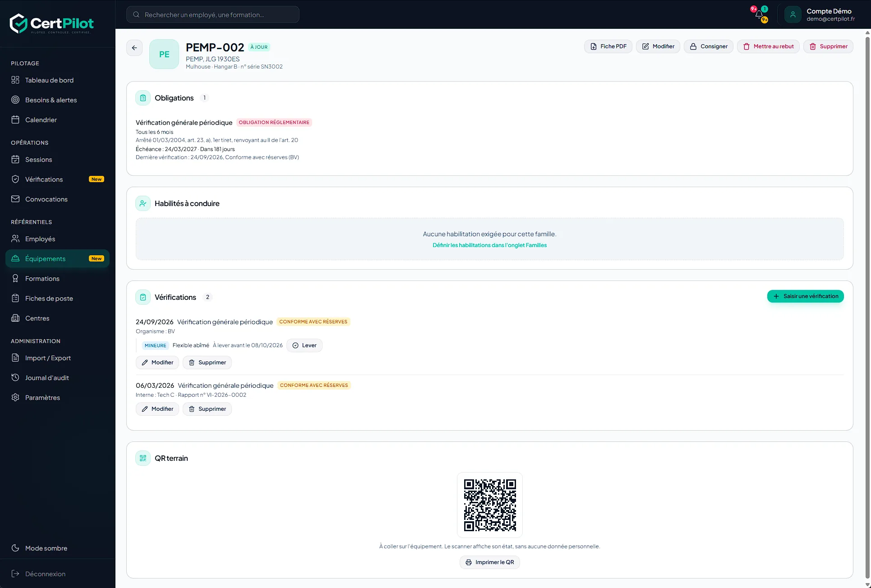Click À lever avant le 08/10/2026
The image size is (871, 588).
point(248,345)
